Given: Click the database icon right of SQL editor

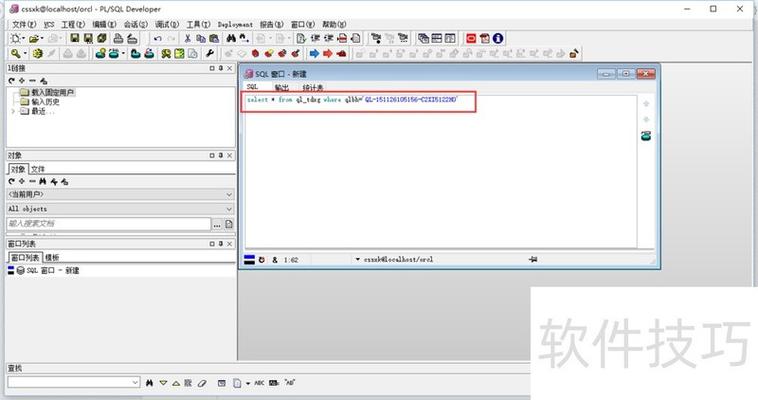Looking at the screenshot, I should 646,136.
